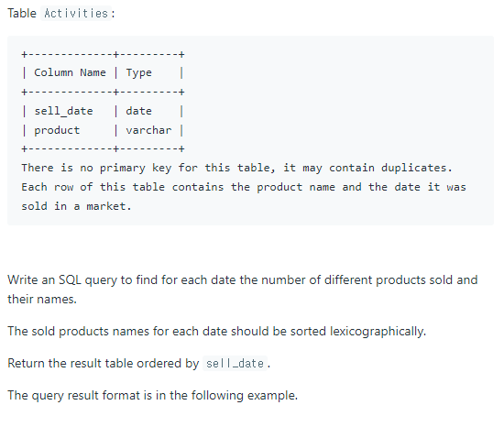The width and height of the screenshot is (504, 427).
Task: Click the 'query result format' sentence
Action: [153, 396]
